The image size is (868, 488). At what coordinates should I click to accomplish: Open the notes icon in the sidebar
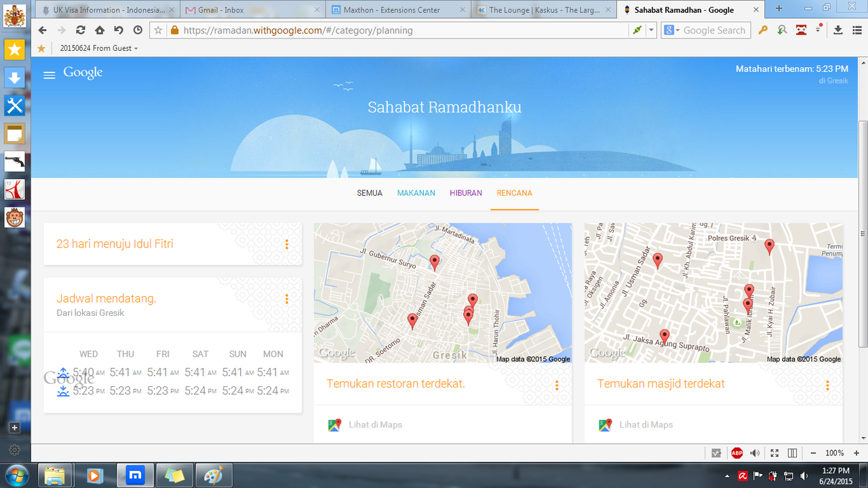pyautogui.click(x=15, y=134)
